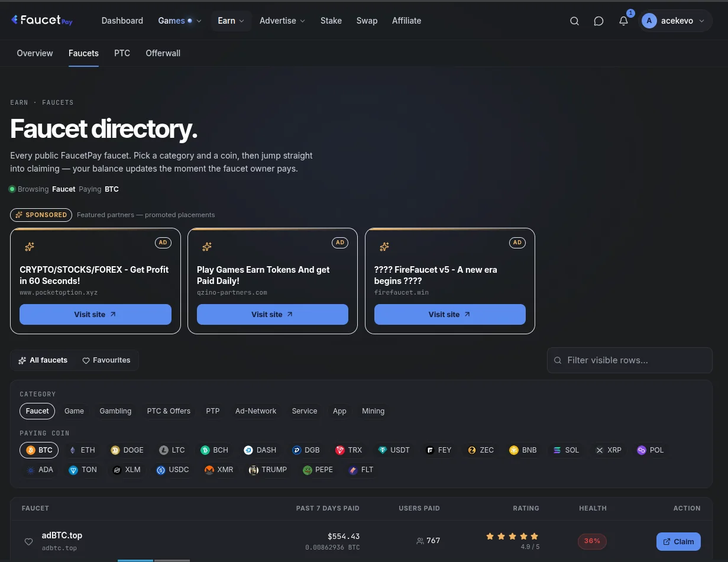The image size is (728, 562).
Task: Switch to the PTC tab
Action: [x=122, y=53]
